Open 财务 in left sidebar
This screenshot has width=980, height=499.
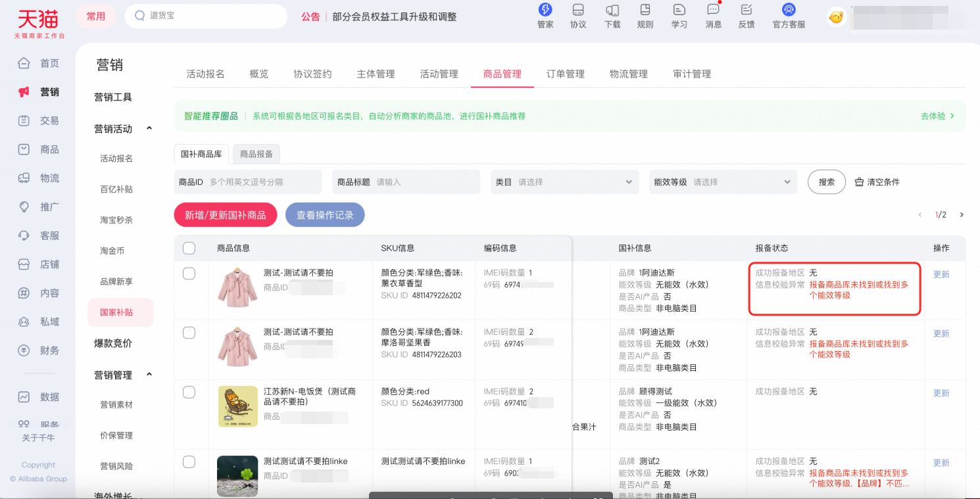click(x=39, y=350)
